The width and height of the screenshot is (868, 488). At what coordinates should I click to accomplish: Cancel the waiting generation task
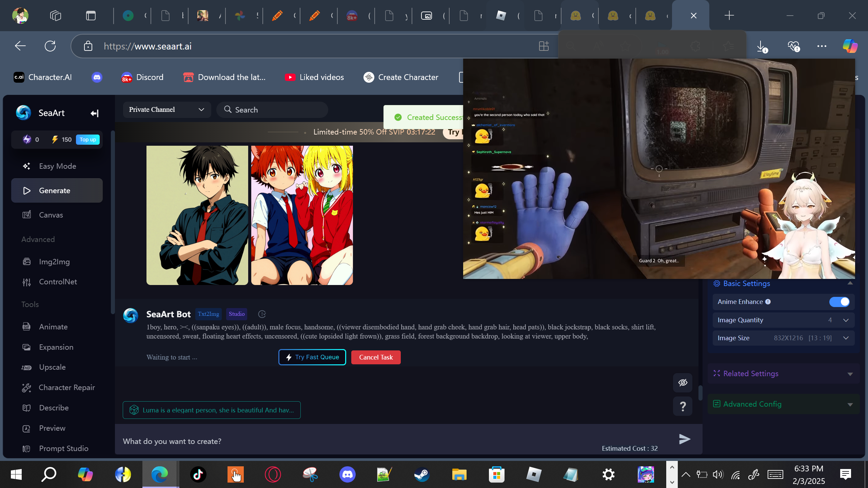pyautogui.click(x=376, y=357)
